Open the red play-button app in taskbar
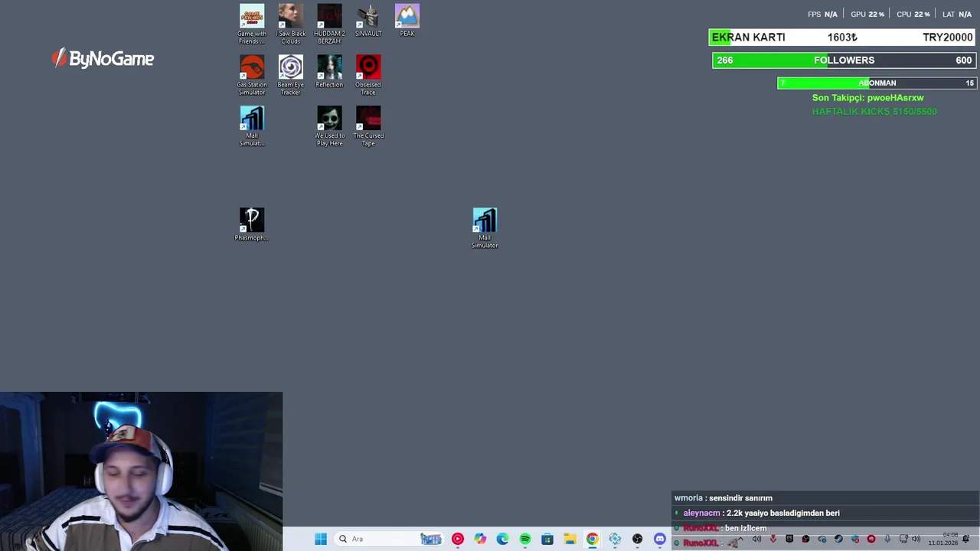Screen dimensions: 980x551 [x=458, y=539]
